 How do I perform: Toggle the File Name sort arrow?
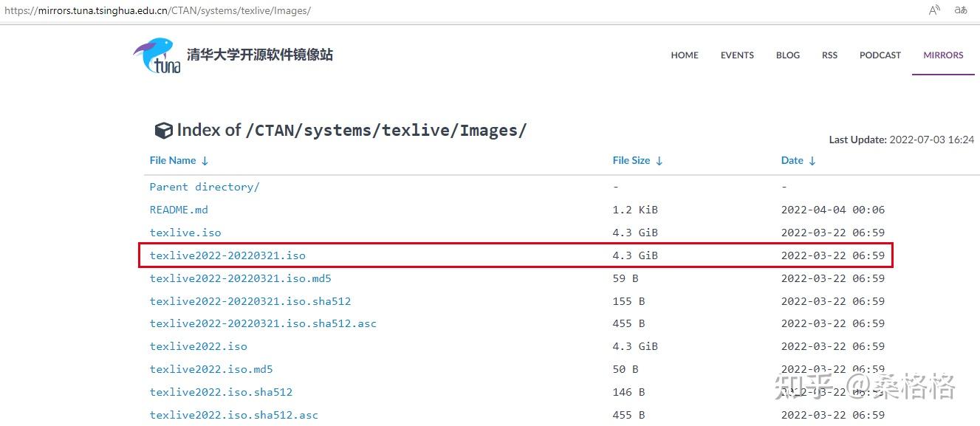pyautogui.click(x=205, y=161)
